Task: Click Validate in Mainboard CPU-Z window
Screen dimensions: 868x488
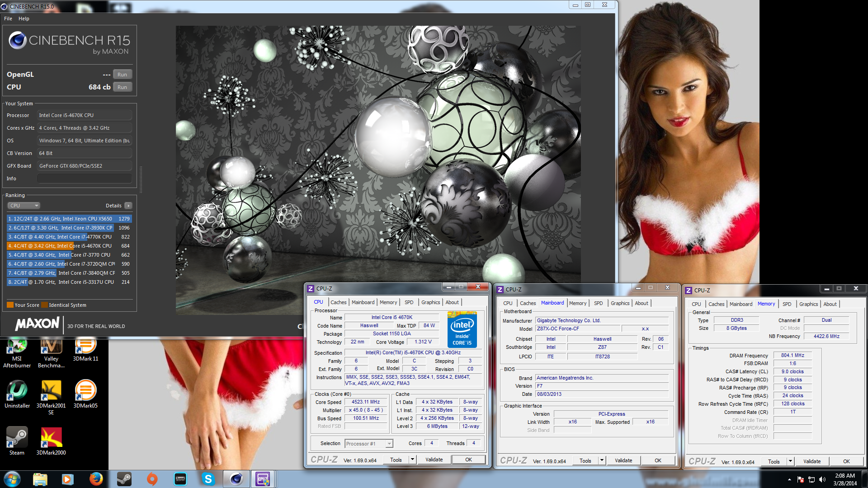Action: pyautogui.click(x=623, y=460)
